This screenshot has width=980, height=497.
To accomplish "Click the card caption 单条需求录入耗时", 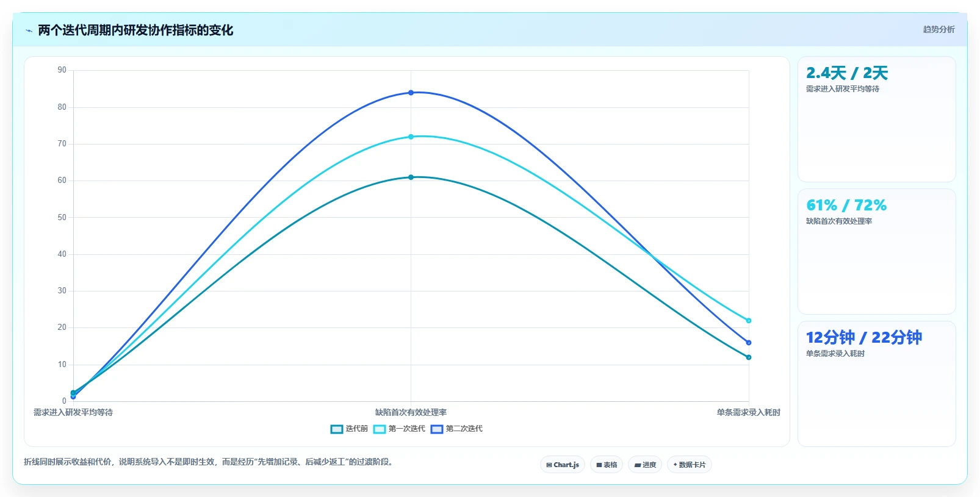I will coord(835,354).
